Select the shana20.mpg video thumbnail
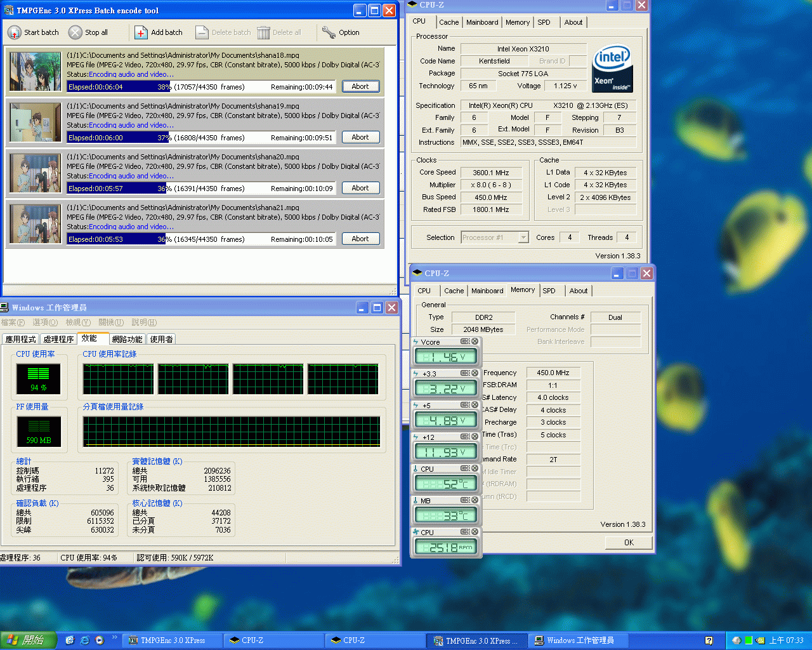The image size is (812, 650). pos(36,173)
